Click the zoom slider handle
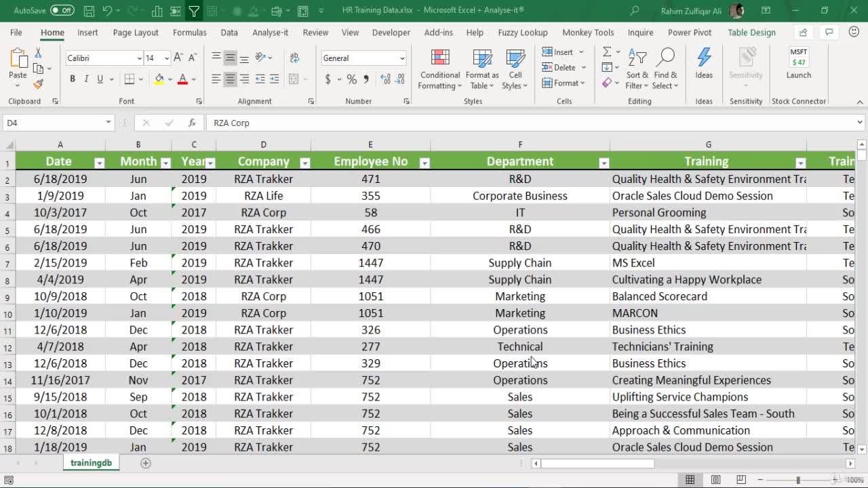 (798, 480)
